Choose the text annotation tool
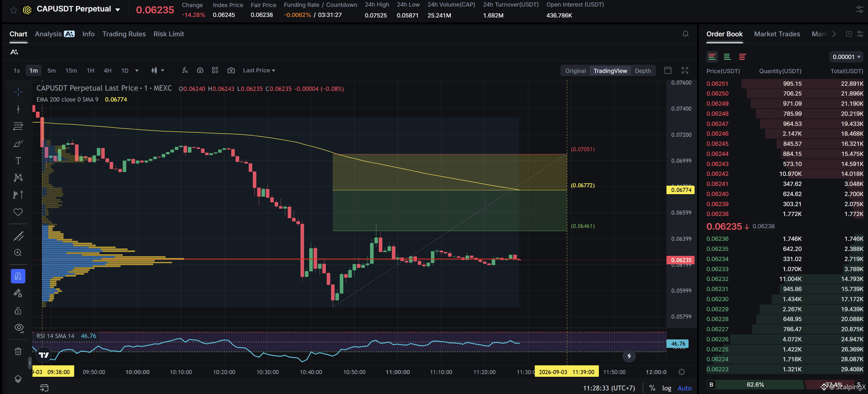The height and width of the screenshot is (394, 868). [x=18, y=161]
